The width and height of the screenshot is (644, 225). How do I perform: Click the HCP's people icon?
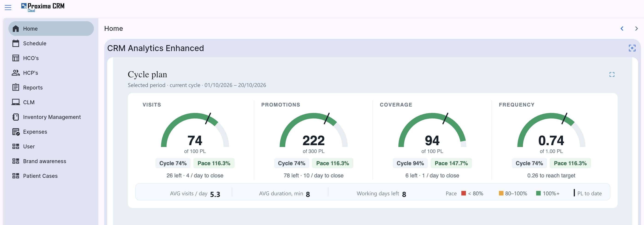point(16,73)
